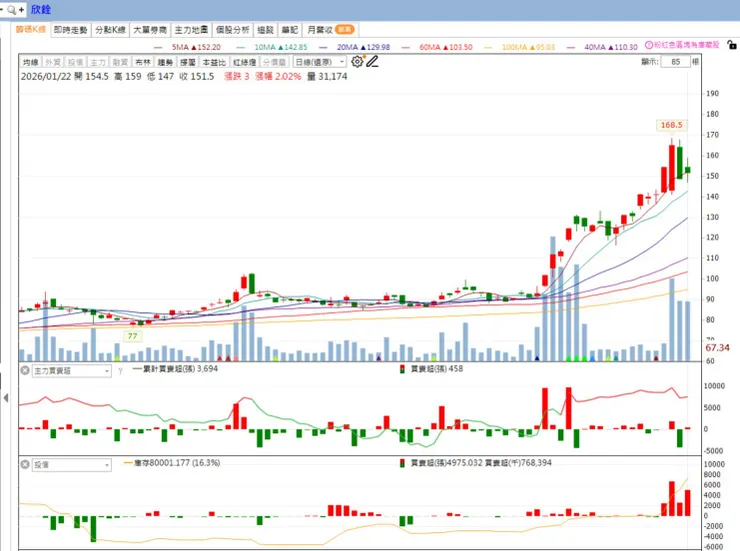
Task: Toggle the 均線 moving average overlay
Action: [31, 62]
